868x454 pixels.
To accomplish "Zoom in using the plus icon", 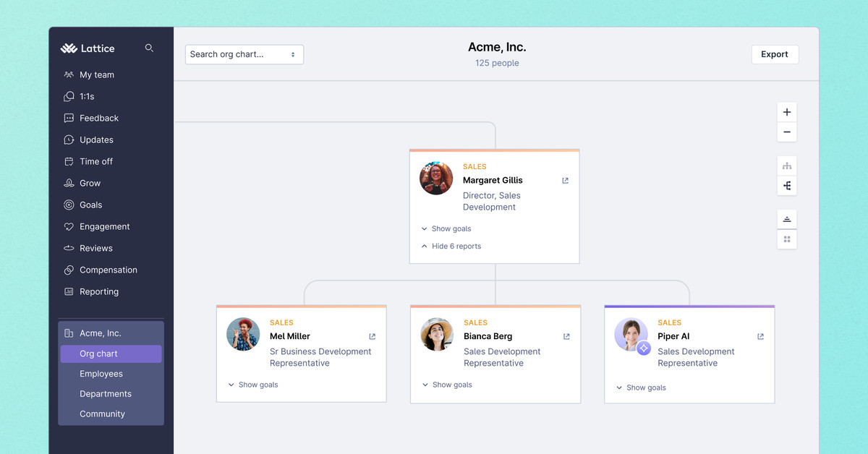I will pos(786,112).
